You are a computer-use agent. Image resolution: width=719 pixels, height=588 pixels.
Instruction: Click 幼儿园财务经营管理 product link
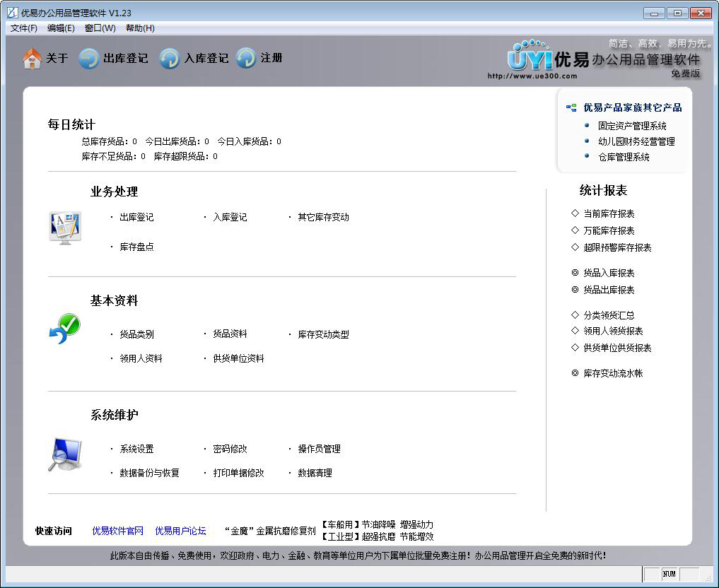click(x=636, y=141)
